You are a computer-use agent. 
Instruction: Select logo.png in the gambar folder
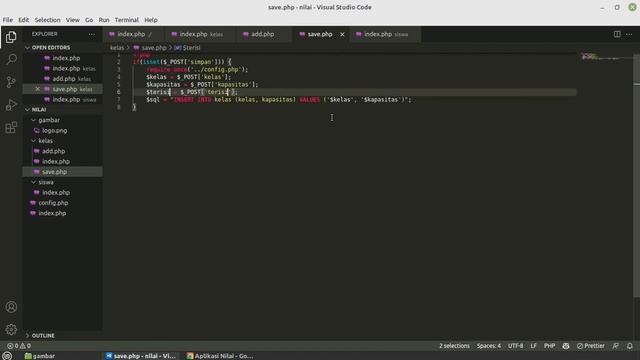(x=55, y=131)
